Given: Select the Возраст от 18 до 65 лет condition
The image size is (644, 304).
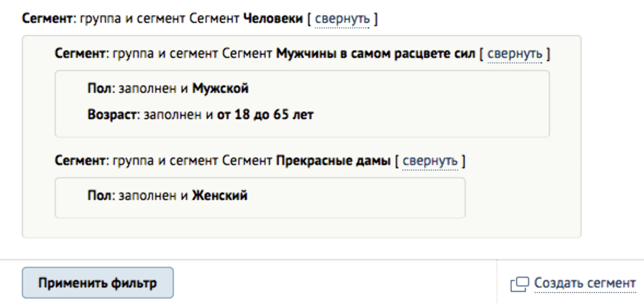Looking at the screenshot, I should 200,115.
